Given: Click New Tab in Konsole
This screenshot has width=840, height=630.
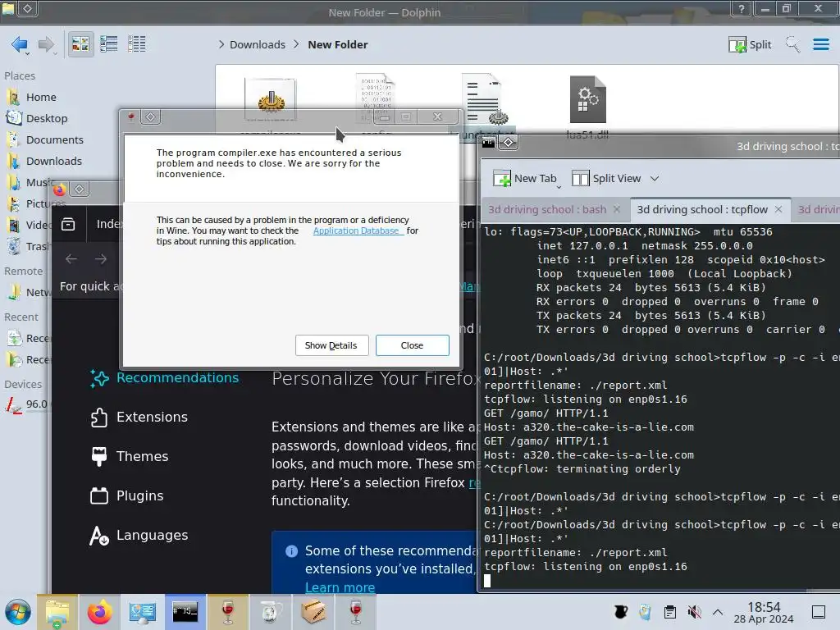Looking at the screenshot, I should click(x=526, y=178).
